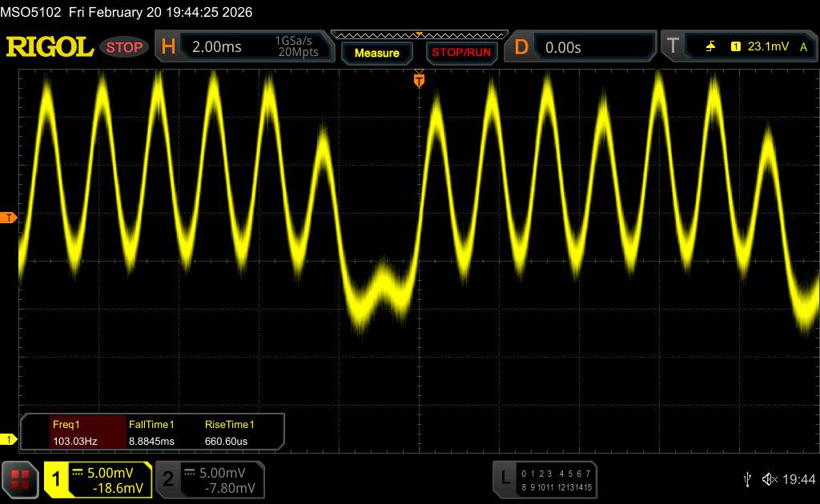820x504 pixels.
Task: Toggle channel 1 with the 5.00mV tab
Action: 98,478
